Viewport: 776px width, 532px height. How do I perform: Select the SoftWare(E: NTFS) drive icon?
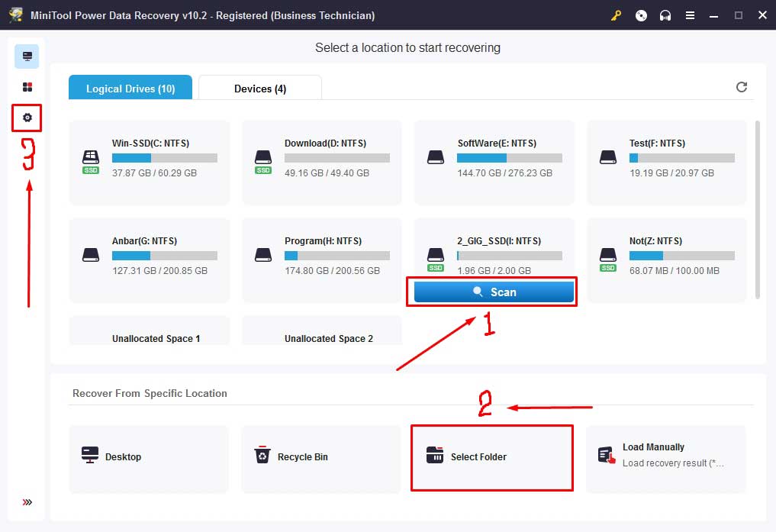coord(436,158)
